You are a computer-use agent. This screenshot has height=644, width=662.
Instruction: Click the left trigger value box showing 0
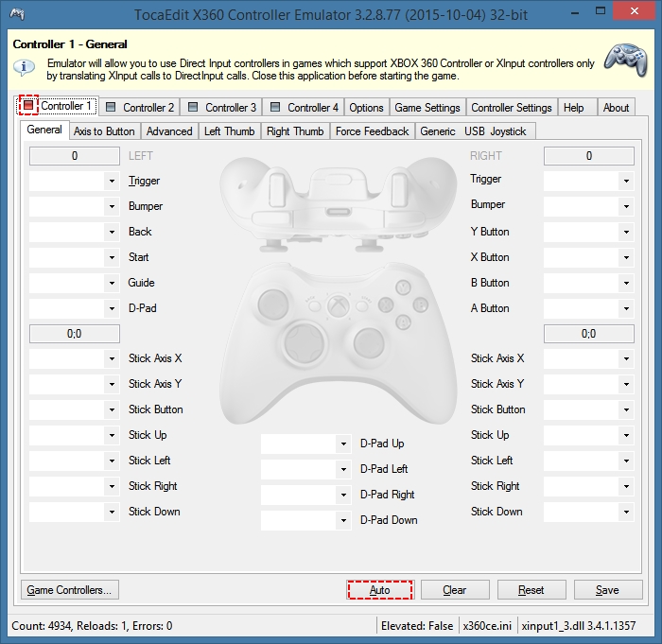point(75,156)
